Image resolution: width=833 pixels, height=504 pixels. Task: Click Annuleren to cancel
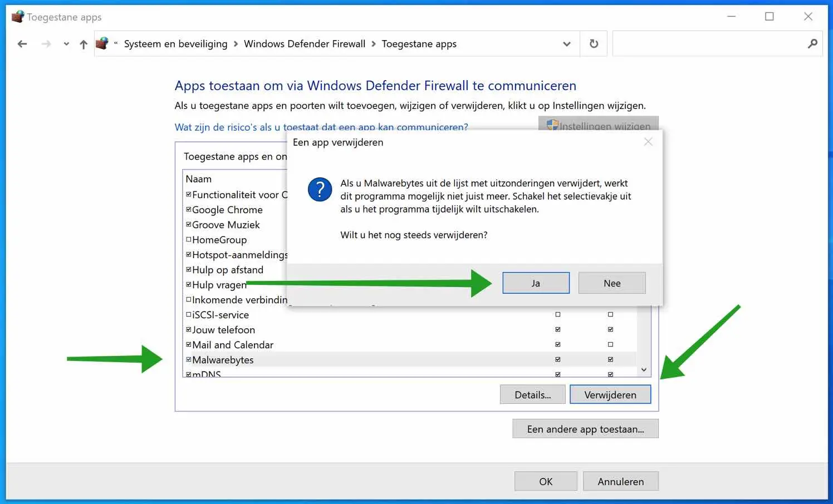[x=620, y=481]
